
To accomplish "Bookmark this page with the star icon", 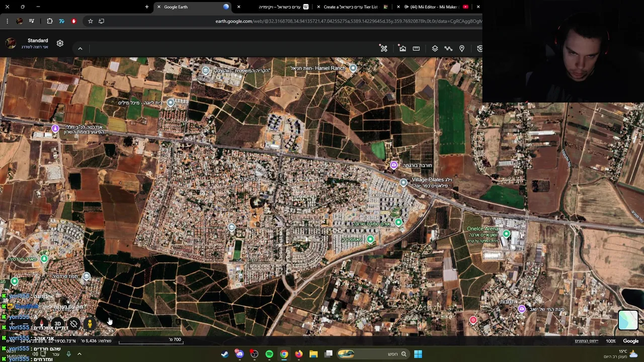I will 91,21.
